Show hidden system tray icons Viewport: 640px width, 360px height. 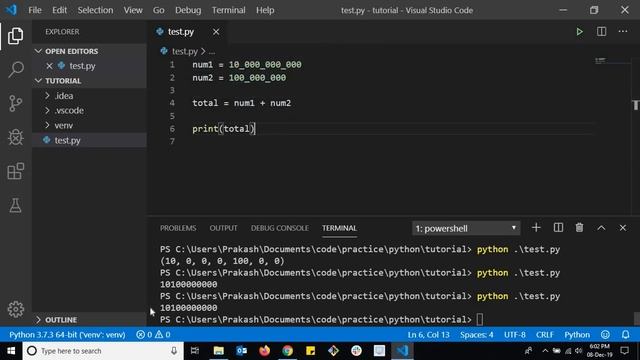coord(545,351)
